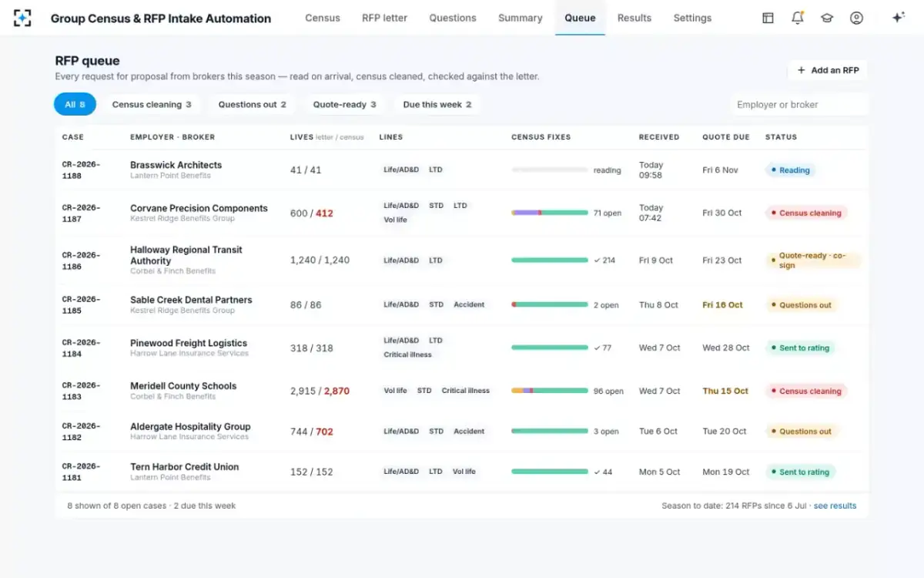Open the sparkle assistant icon

click(x=898, y=18)
